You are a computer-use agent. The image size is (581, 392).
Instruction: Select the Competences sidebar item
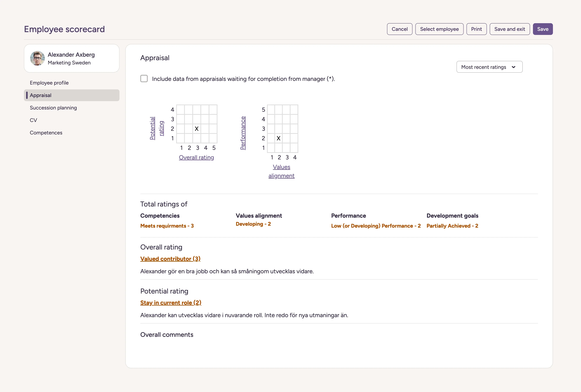pyautogui.click(x=46, y=133)
